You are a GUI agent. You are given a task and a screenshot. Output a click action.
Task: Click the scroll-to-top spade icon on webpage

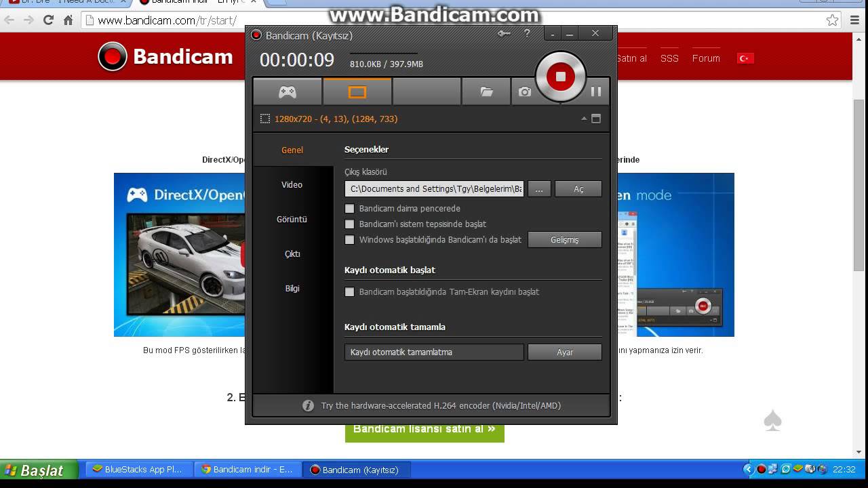772,421
